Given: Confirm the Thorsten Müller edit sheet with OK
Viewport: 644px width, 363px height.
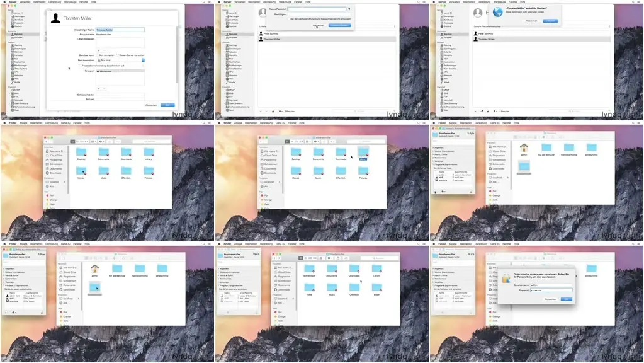Looking at the screenshot, I should [x=167, y=105].
